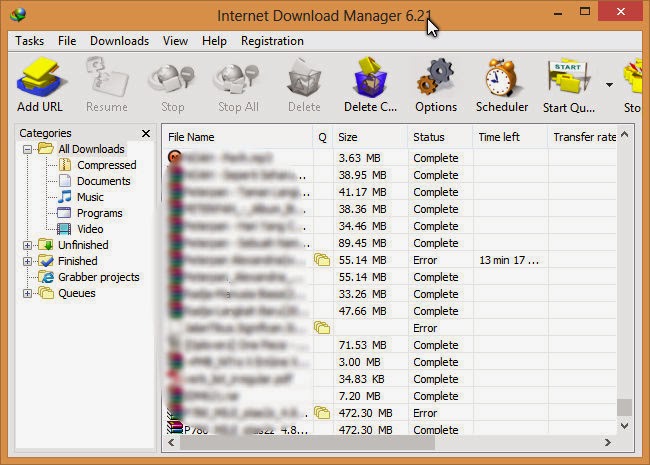Click the queue icon in the 55.14 MB Error row
Image resolution: width=650 pixels, height=465 pixels.
[x=322, y=260]
